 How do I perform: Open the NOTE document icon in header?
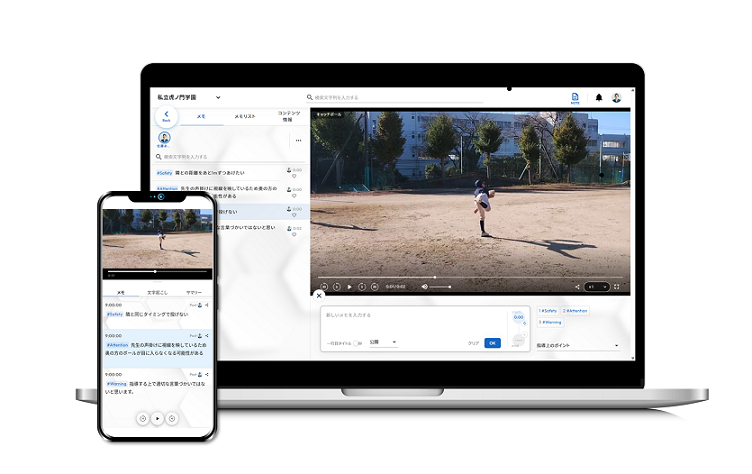pyautogui.click(x=575, y=98)
